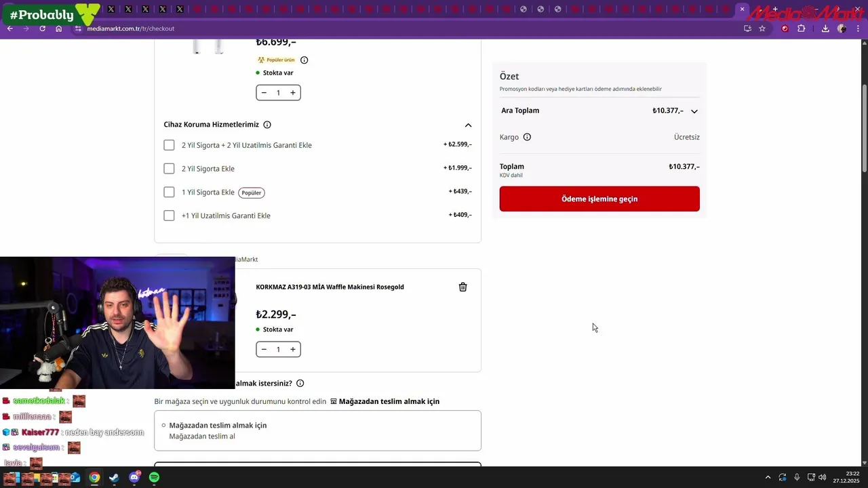
Task: Decrease KORKMAZ waffle maker quantity
Action: (x=264, y=350)
